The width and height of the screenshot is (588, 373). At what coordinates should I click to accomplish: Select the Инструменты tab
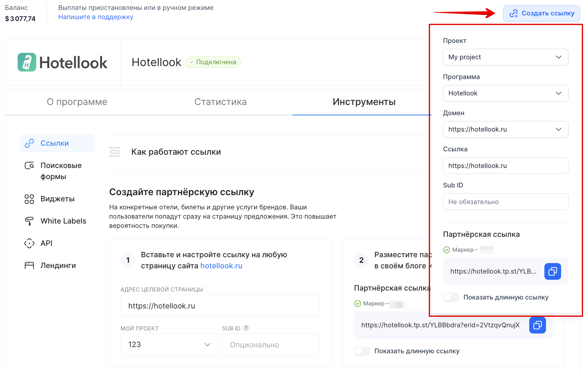tap(364, 102)
